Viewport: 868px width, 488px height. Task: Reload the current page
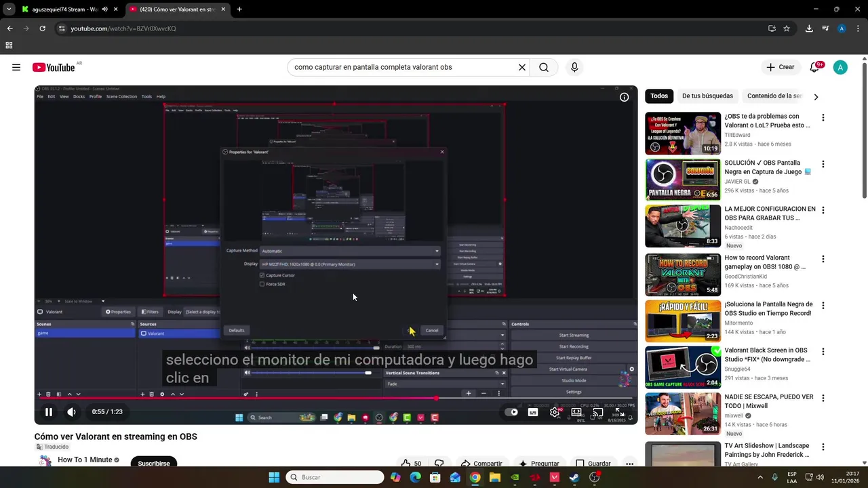pos(42,28)
